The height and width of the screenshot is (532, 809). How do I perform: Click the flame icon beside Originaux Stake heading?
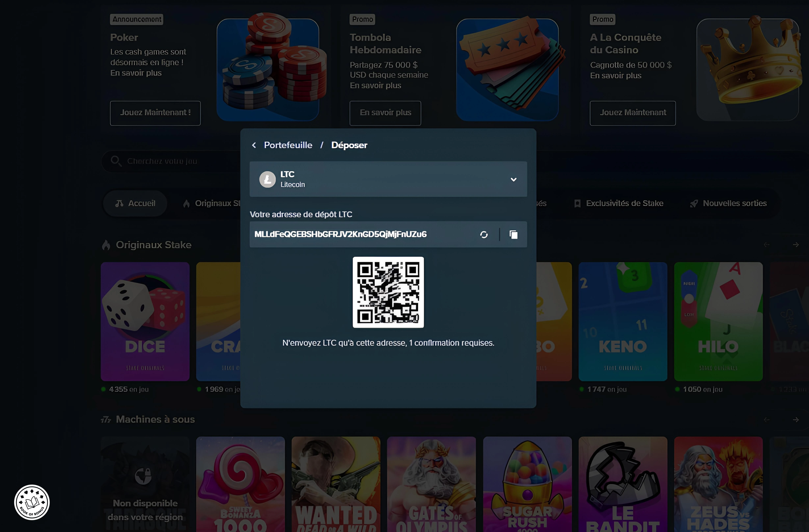point(106,245)
